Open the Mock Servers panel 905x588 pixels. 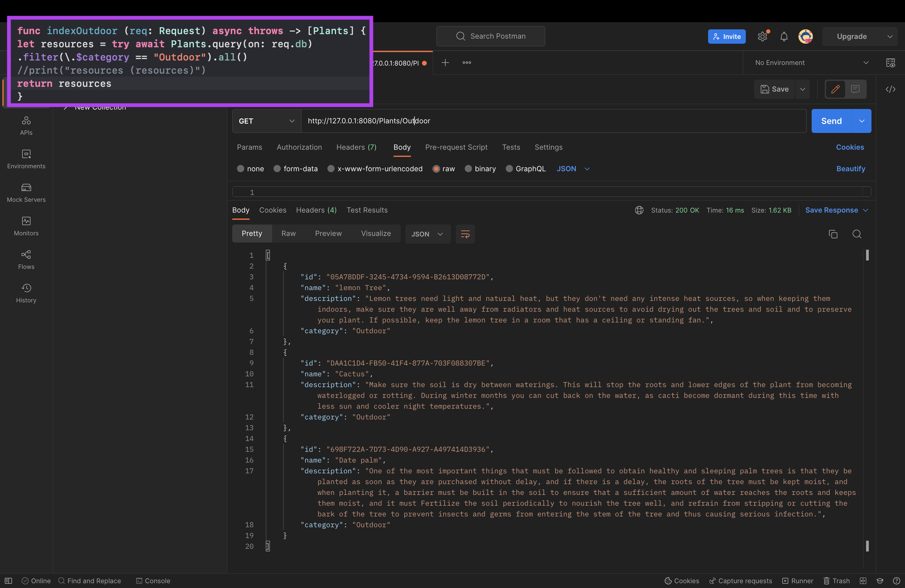point(26,193)
